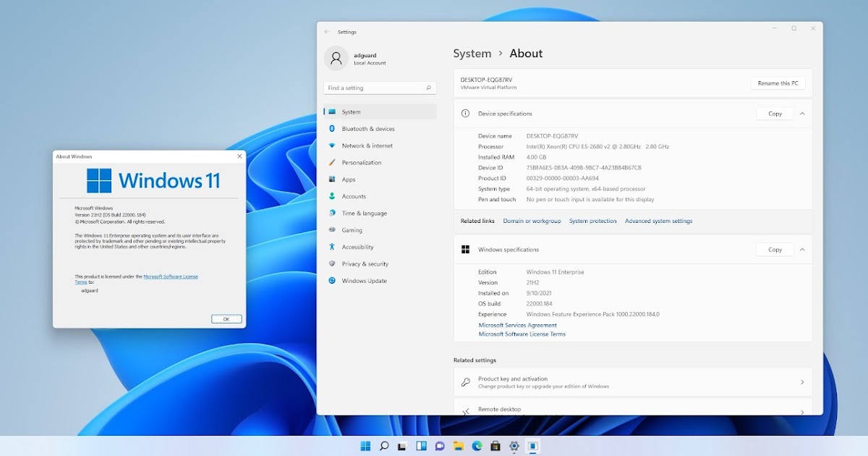The image size is (868, 456).
Task: Click DESKTOP-EQG87RV in the PC name card
Action: 486,80
